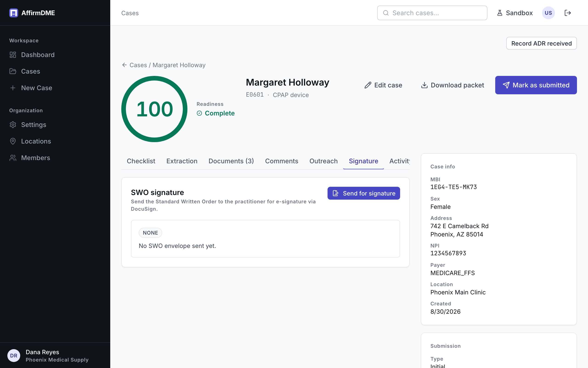Click the NONE status badge
The height and width of the screenshot is (368, 588).
150,233
